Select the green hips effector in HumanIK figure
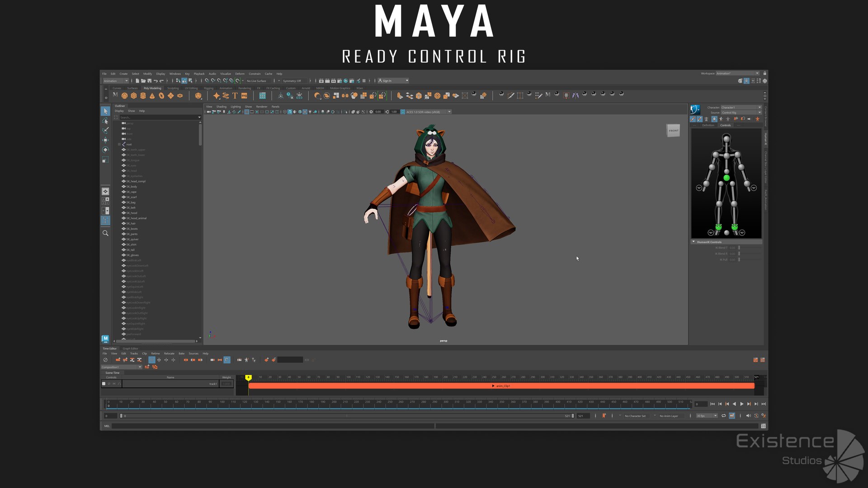Screen dimensions: 868x488 726,178
